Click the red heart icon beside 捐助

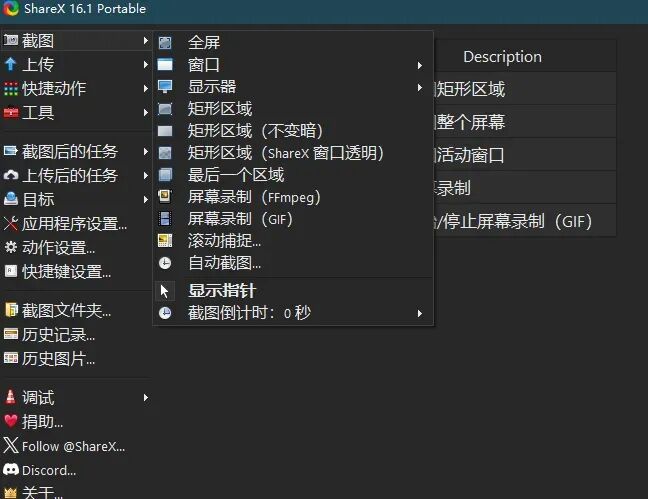click(11, 421)
